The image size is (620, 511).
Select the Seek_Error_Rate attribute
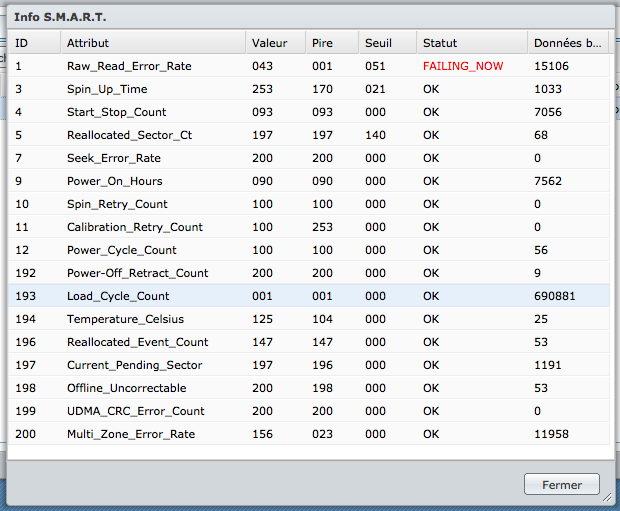click(x=114, y=158)
